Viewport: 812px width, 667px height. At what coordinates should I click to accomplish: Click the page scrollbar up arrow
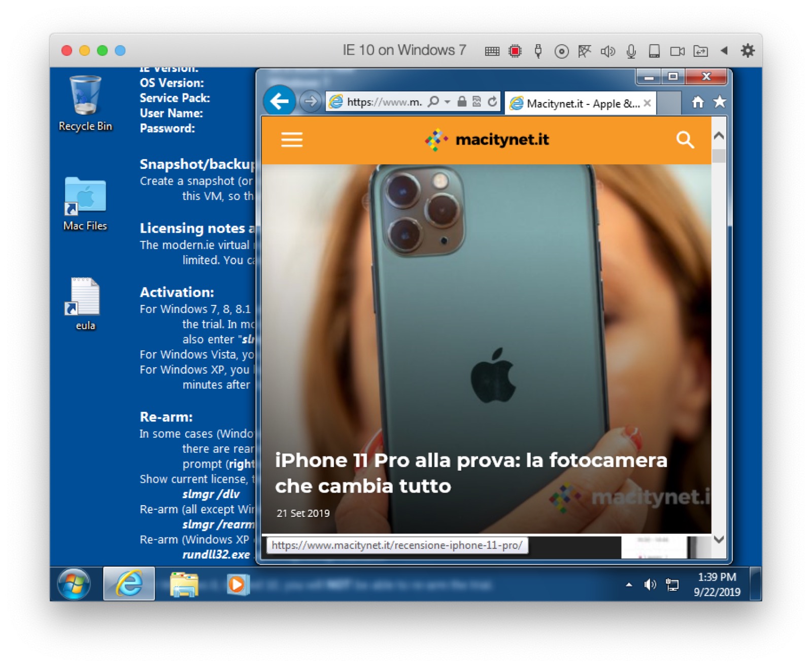719,136
